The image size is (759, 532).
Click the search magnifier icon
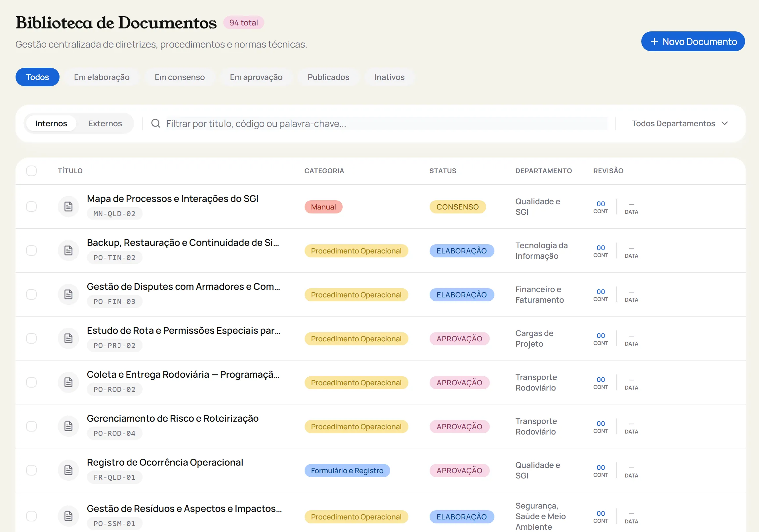[x=156, y=124]
